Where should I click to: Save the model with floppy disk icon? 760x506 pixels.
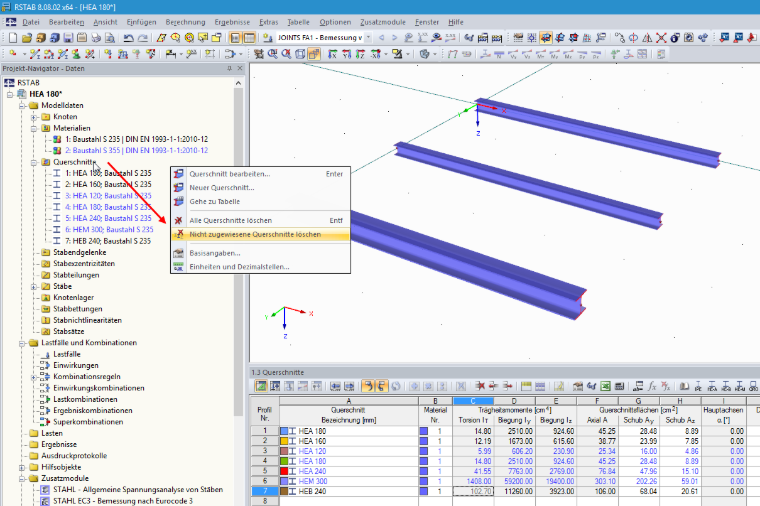coord(68,38)
